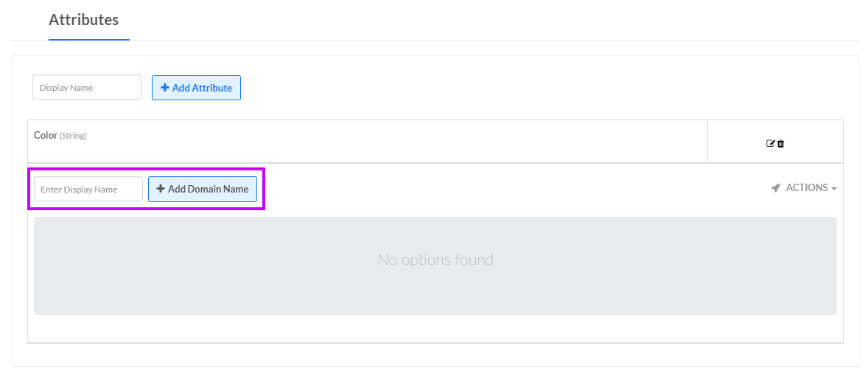Focus the Display Name input field

tap(87, 87)
